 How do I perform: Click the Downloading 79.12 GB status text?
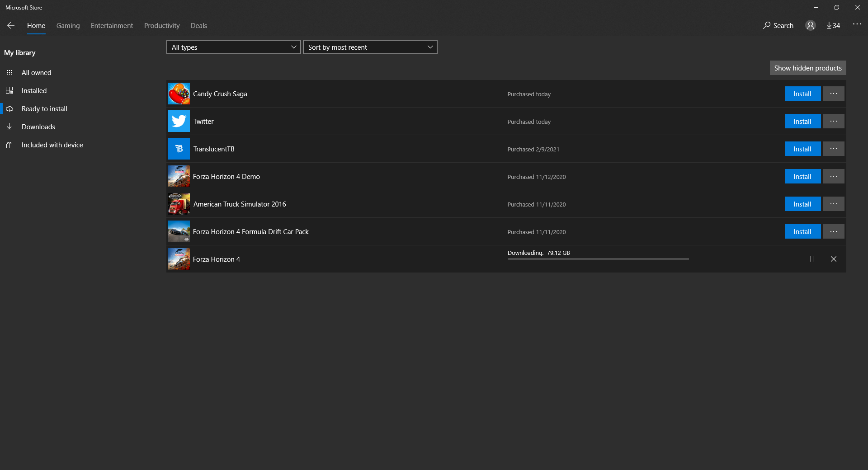coord(539,253)
